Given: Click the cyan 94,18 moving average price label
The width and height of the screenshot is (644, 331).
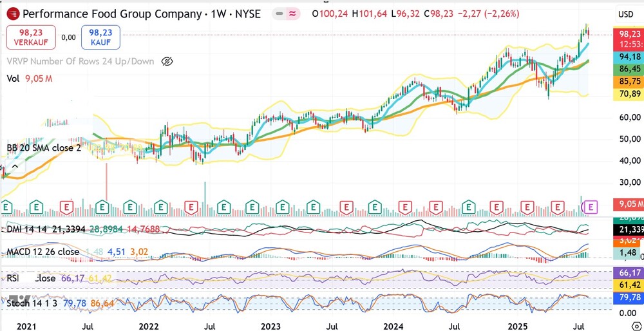Looking at the screenshot, I should 628,57.
